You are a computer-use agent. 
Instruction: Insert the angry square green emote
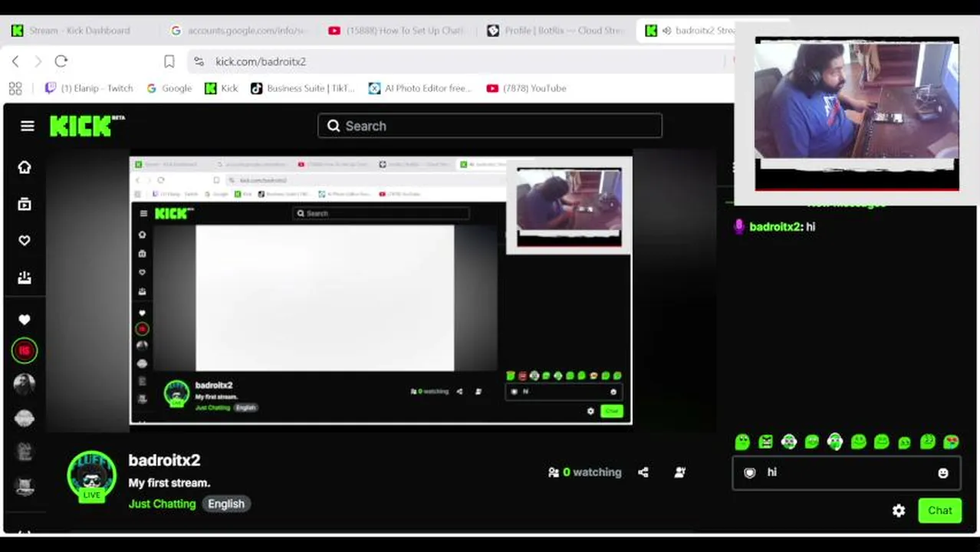pos(765,442)
